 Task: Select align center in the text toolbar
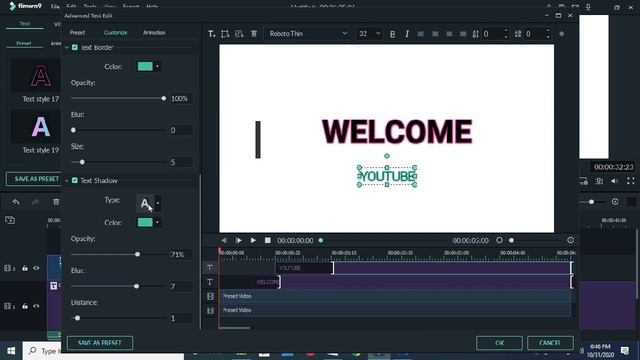pyautogui.click(x=435, y=34)
